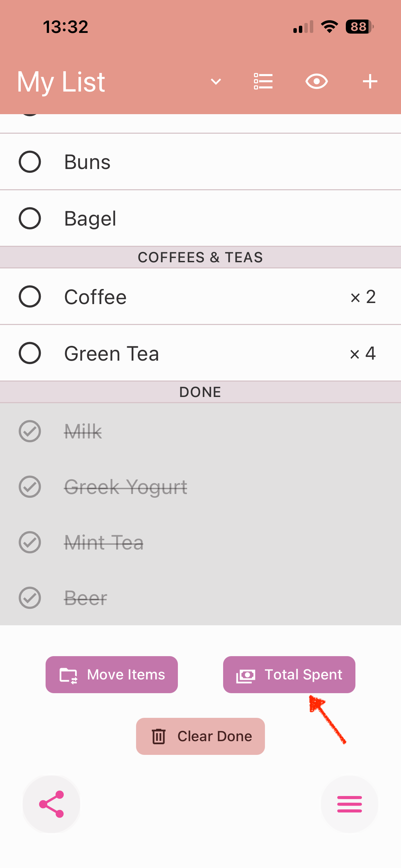Tap the trash icon on Clear Done

click(x=159, y=736)
